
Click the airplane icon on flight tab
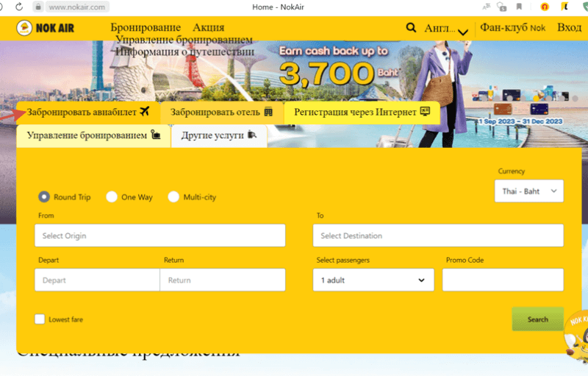[x=144, y=111]
